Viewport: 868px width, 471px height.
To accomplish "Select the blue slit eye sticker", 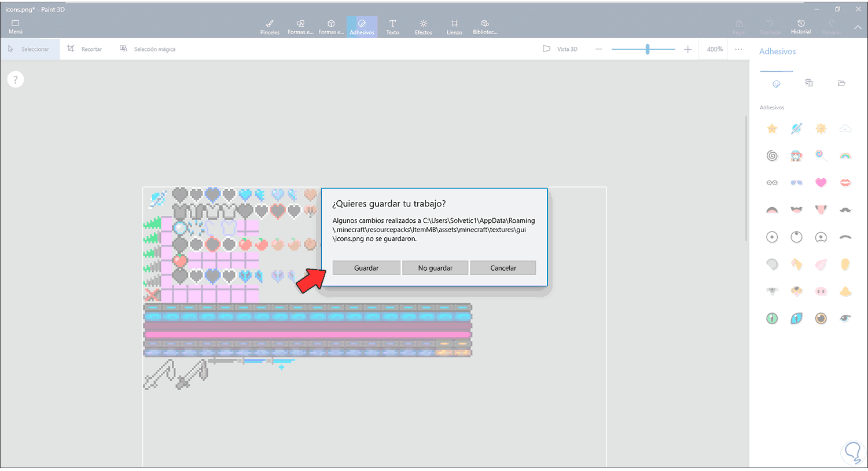I will (796, 318).
